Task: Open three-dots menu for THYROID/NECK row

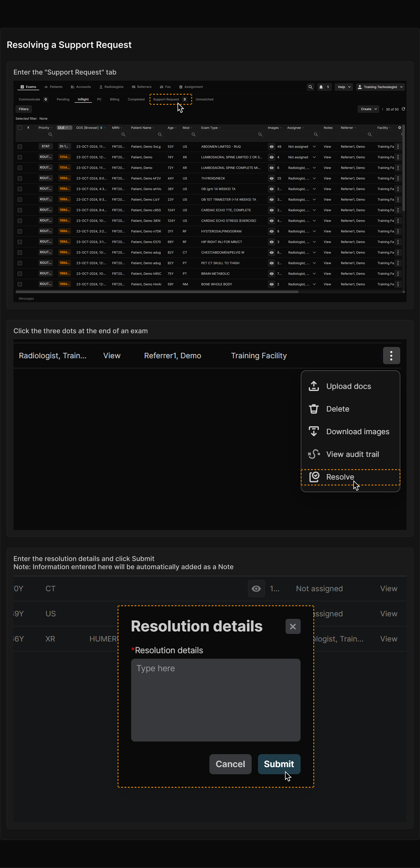Action: coord(398,178)
